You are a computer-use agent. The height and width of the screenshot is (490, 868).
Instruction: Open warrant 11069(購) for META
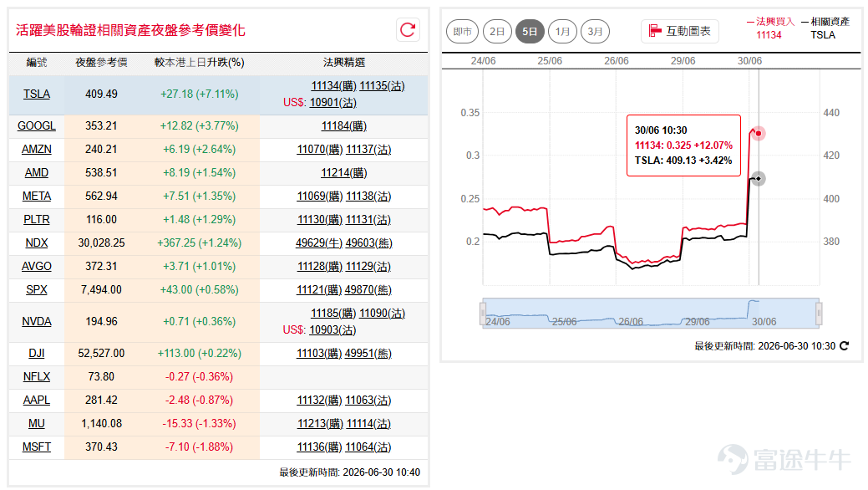(x=320, y=196)
